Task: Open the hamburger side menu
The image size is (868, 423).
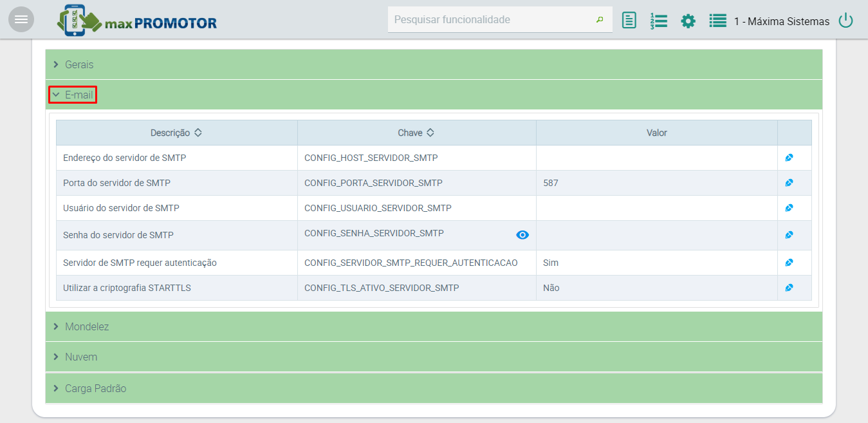Action: (21, 19)
